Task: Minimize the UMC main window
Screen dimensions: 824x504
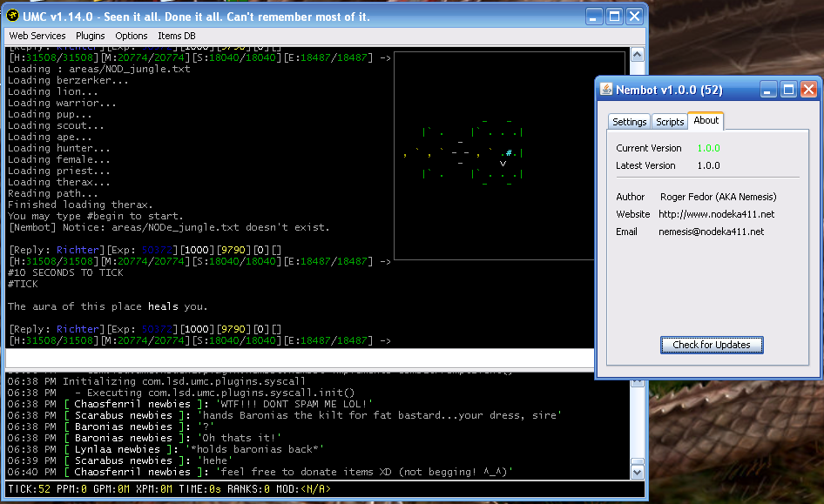Action: (x=594, y=17)
